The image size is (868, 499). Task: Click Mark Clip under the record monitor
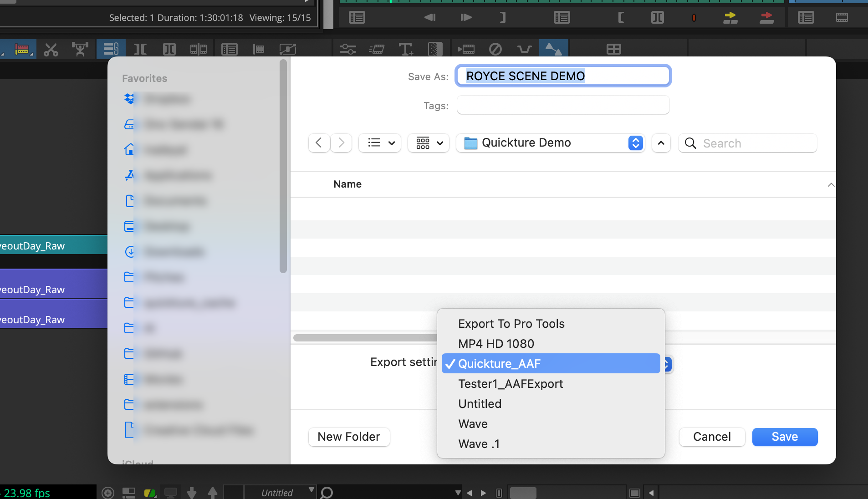point(657,17)
